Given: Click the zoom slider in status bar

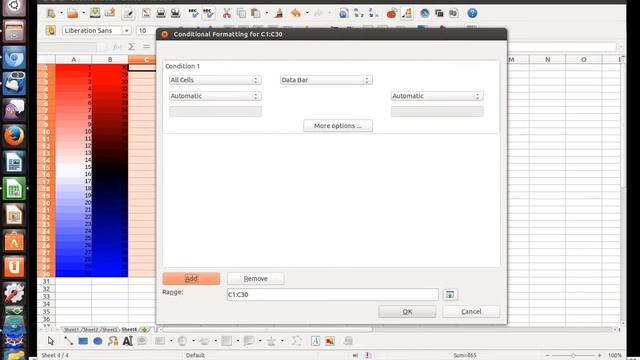Looking at the screenshot, I should [573, 356].
